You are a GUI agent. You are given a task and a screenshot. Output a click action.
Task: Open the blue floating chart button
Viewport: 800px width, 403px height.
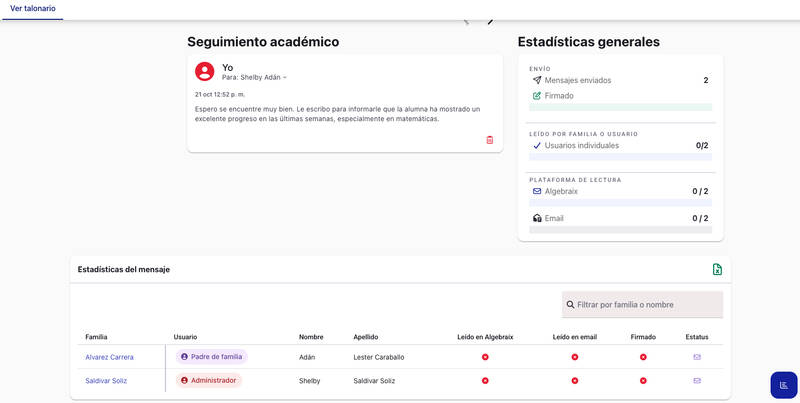(783, 385)
